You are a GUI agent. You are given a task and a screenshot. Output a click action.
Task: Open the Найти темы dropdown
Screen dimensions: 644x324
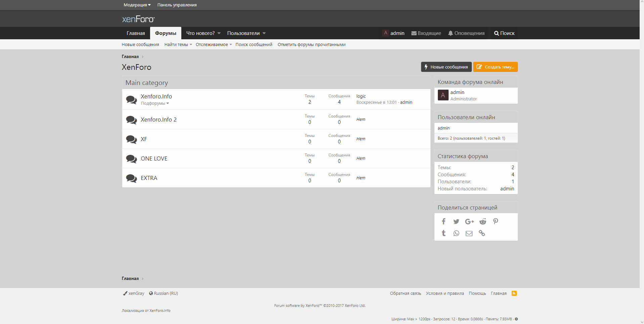point(178,45)
